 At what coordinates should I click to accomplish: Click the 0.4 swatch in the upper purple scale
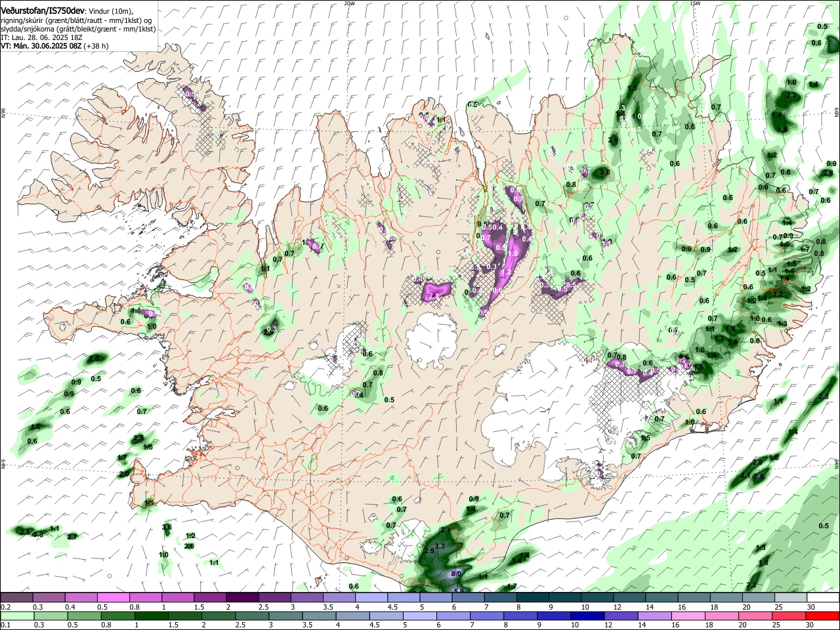click(81, 597)
